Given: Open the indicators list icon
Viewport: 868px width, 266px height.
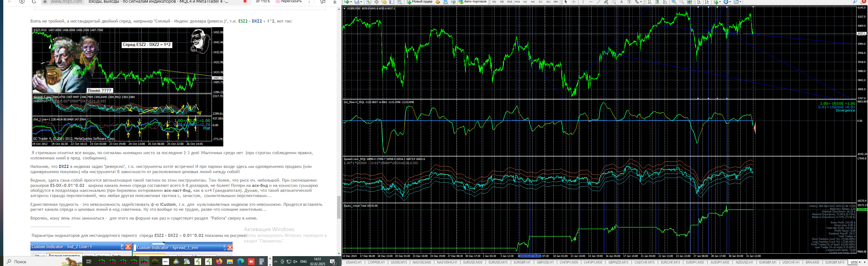Looking at the screenshot, I should click(x=716, y=2).
